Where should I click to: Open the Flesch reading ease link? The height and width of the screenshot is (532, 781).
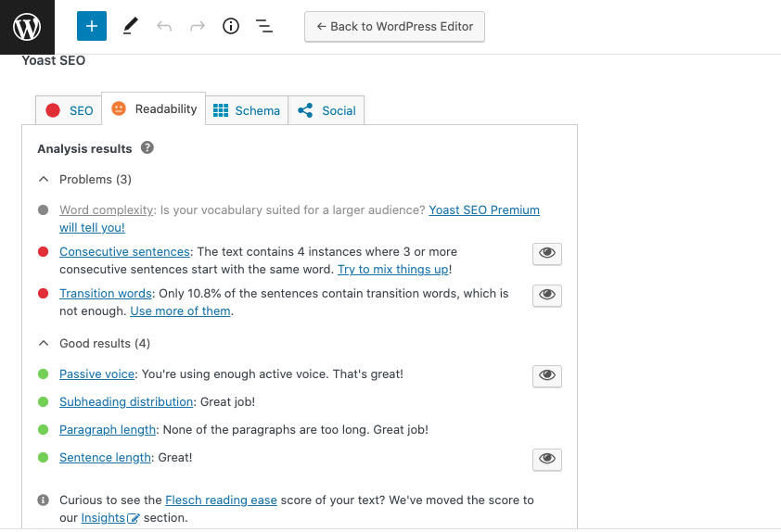pos(221,500)
